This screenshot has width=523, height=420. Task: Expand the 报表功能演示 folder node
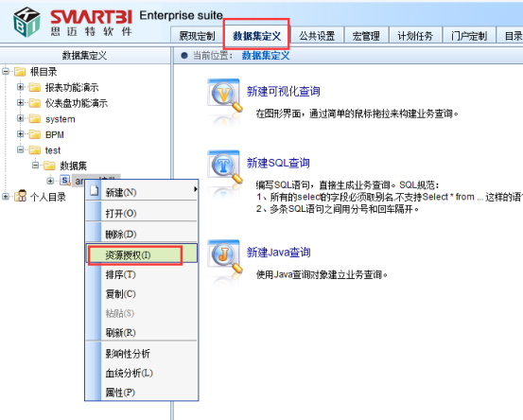point(20,87)
